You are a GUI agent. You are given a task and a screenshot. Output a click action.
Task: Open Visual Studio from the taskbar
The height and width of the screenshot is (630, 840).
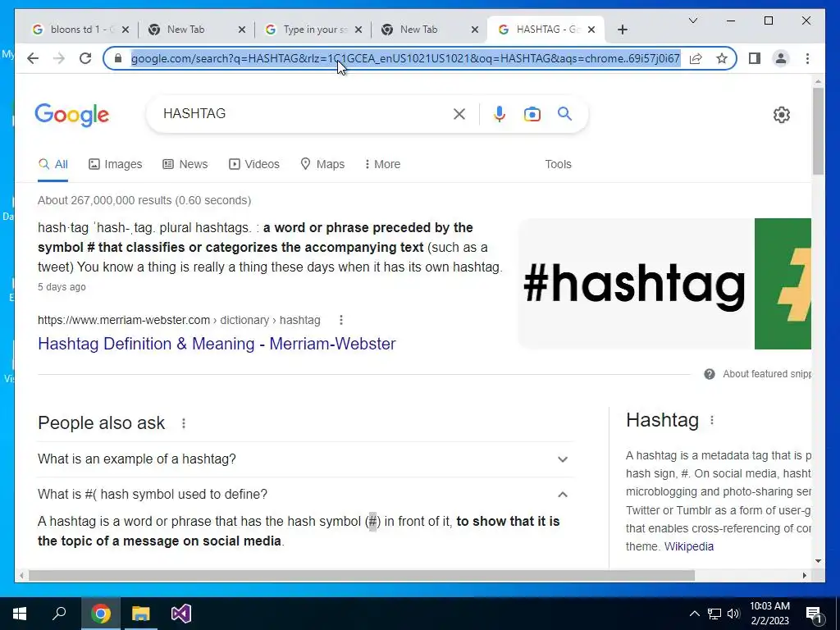[181, 614]
